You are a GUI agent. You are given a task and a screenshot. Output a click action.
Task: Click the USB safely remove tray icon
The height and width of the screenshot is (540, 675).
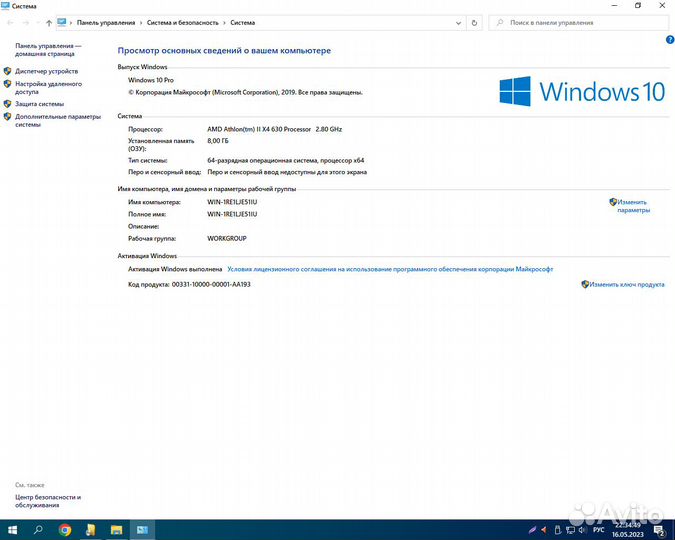[557, 530]
